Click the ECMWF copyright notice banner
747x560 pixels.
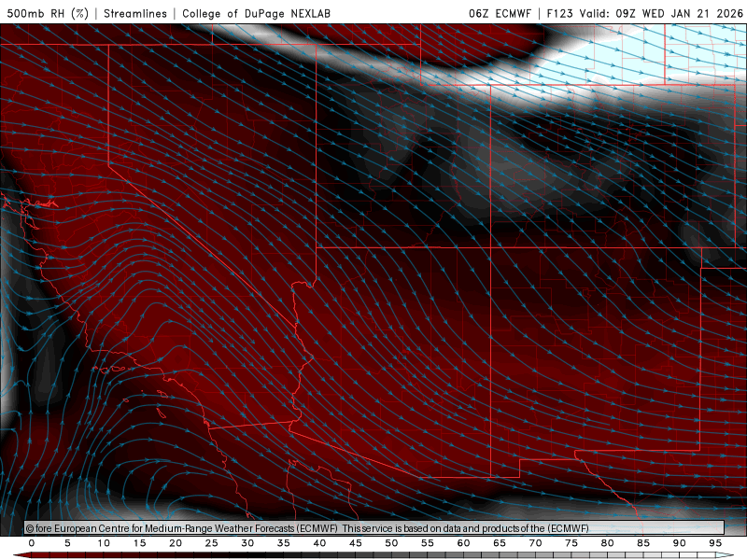tap(374, 528)
